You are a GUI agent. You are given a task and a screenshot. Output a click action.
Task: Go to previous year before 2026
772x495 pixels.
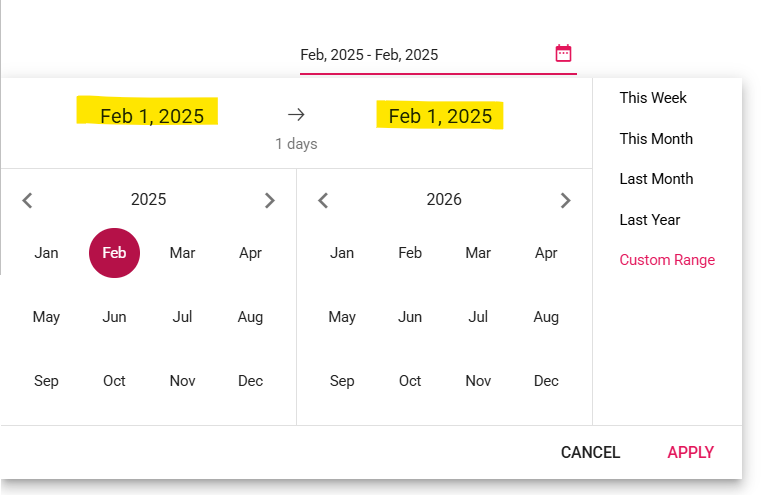click(323, 200)
